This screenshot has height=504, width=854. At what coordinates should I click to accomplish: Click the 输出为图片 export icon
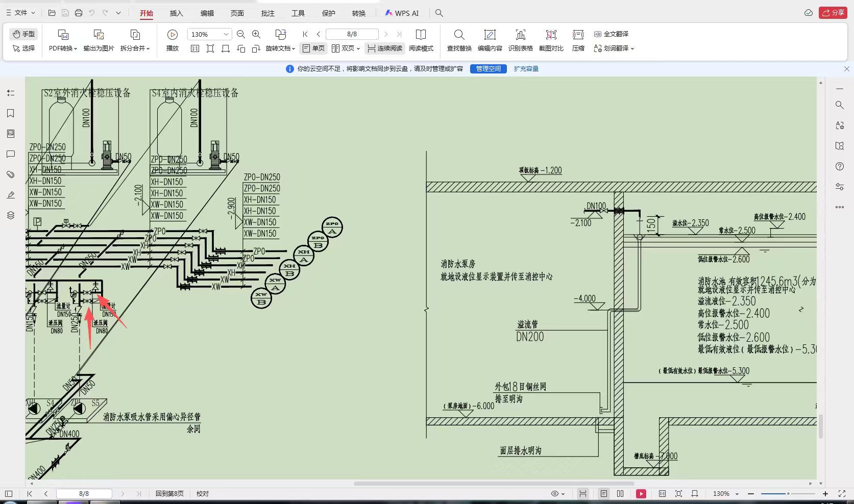click(99, 40)
